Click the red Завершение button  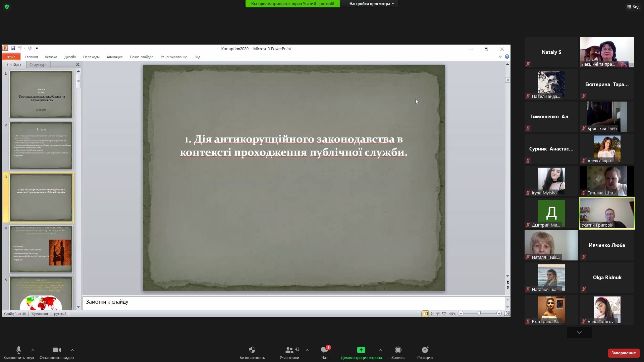[624, 353]
